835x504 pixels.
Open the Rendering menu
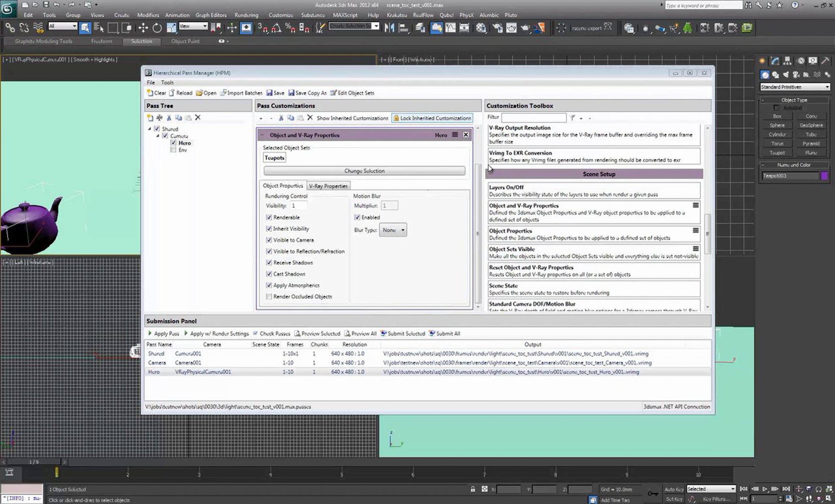point(246,15)
